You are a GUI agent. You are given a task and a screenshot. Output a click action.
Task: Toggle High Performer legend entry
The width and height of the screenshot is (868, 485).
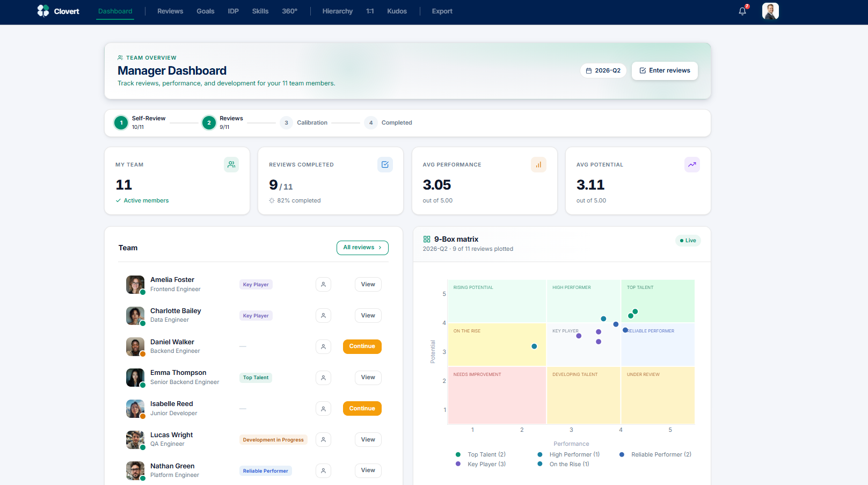point(568,454)
